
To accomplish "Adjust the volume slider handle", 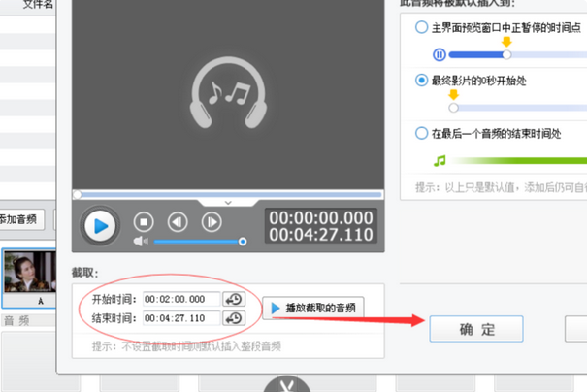I will 243,242.
